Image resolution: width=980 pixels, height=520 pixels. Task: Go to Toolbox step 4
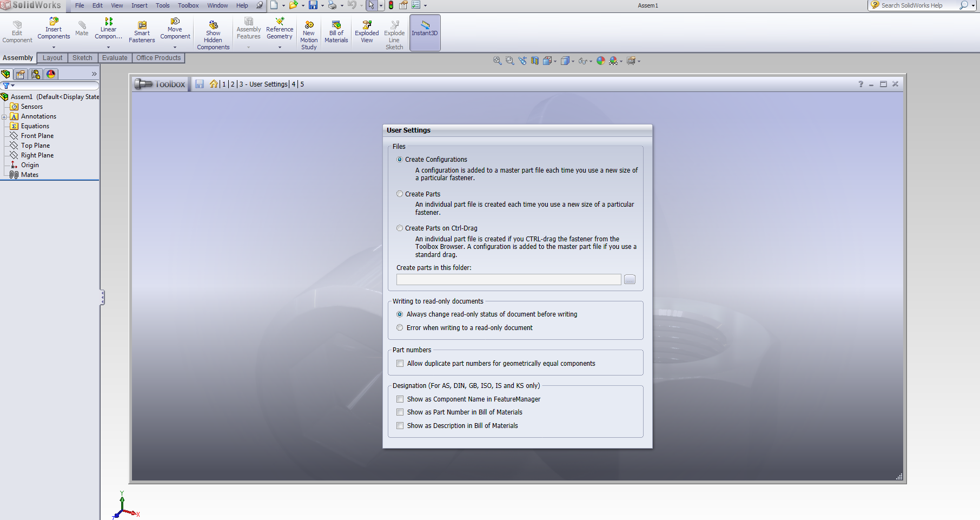pyautogui.click(x=294, y=84)
